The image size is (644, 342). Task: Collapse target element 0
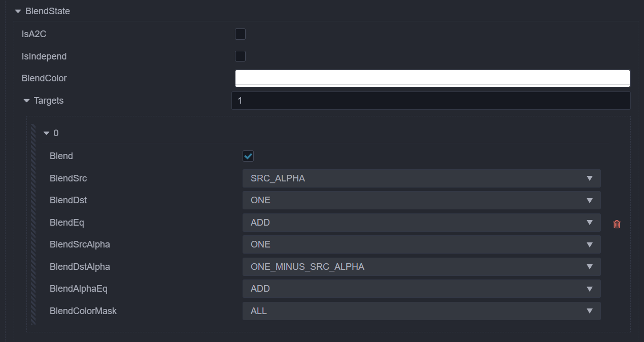(x=47, y=133)
